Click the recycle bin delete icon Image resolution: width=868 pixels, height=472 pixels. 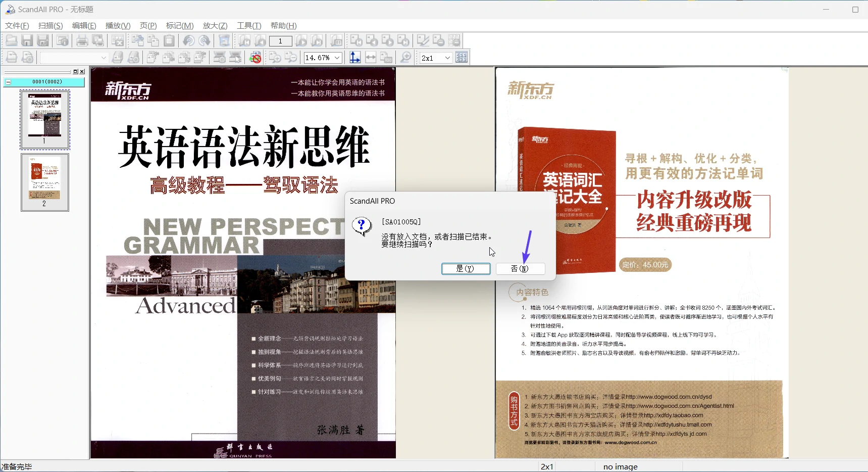click(x=224, y=41)
